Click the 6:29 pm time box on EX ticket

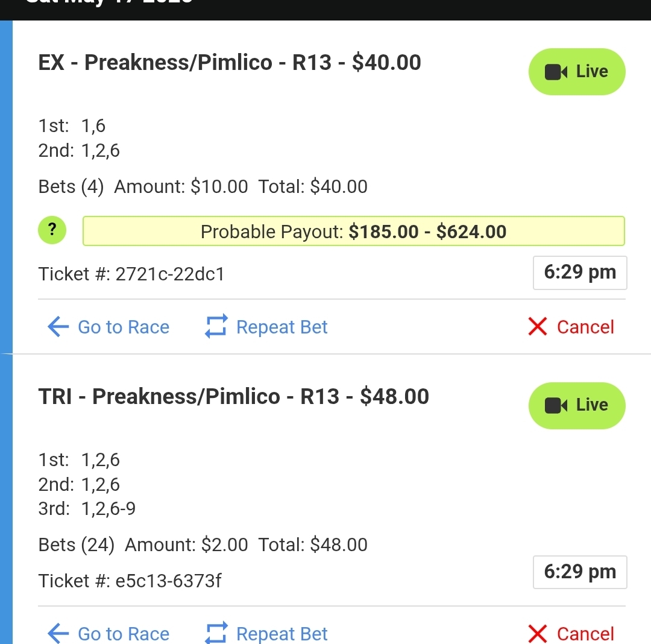tap(580, 273)
